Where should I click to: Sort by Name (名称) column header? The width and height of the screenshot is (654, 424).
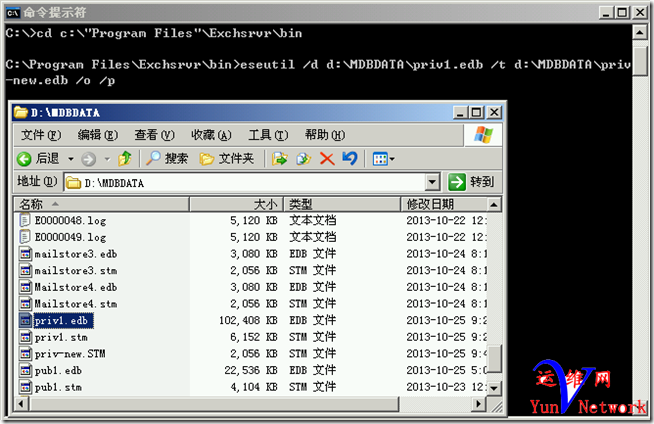pyautogui.click(x=102, y=204)
